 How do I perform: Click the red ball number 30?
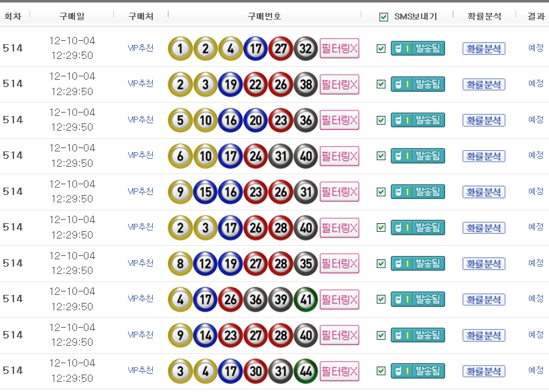pos(255,371)
